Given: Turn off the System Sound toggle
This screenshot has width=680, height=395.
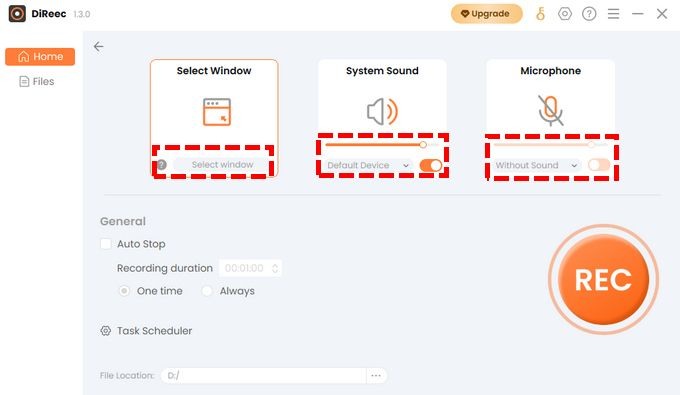Looking at the screenshot, I should point(431,165).
